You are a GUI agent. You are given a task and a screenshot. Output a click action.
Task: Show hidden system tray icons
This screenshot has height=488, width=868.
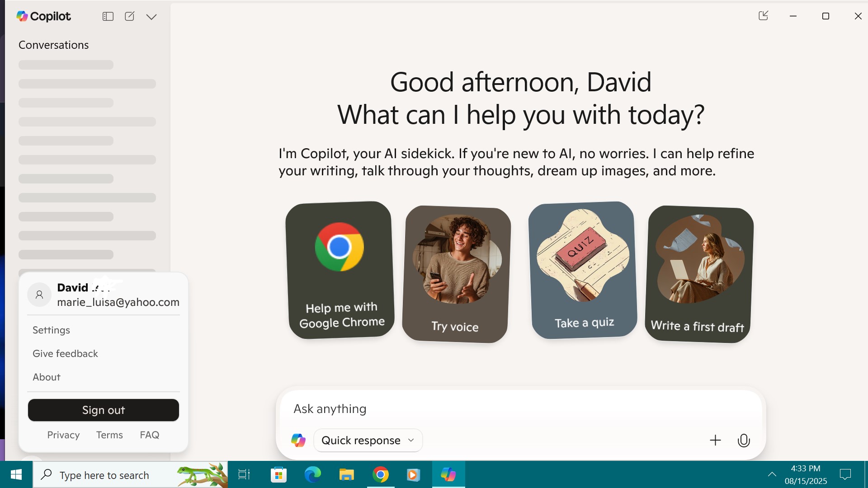click(x=772, y=474)
